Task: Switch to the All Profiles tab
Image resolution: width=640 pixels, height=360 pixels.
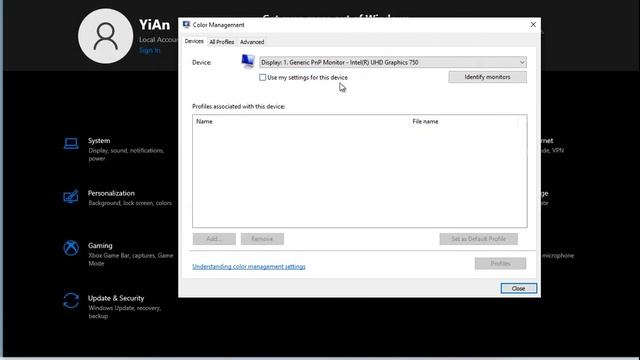Action: (x=222, y=42)
